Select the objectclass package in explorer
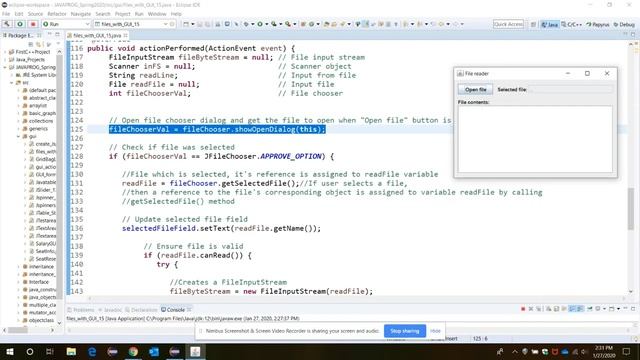 click(x=39, y=320)
